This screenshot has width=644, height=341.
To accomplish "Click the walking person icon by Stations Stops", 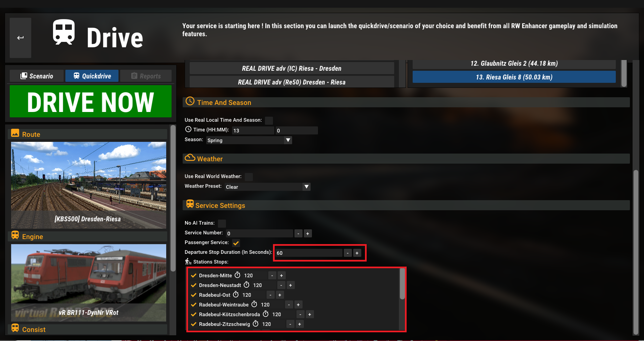I will point(188,262).
